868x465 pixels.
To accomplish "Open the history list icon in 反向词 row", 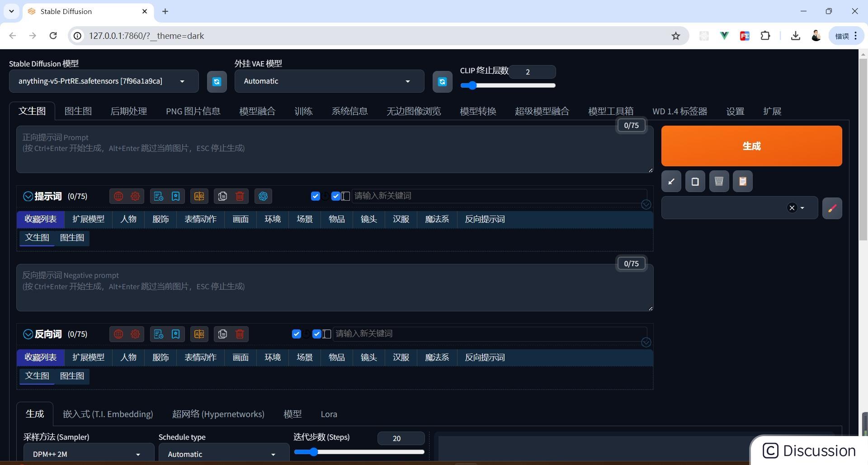I will [158, 334].
